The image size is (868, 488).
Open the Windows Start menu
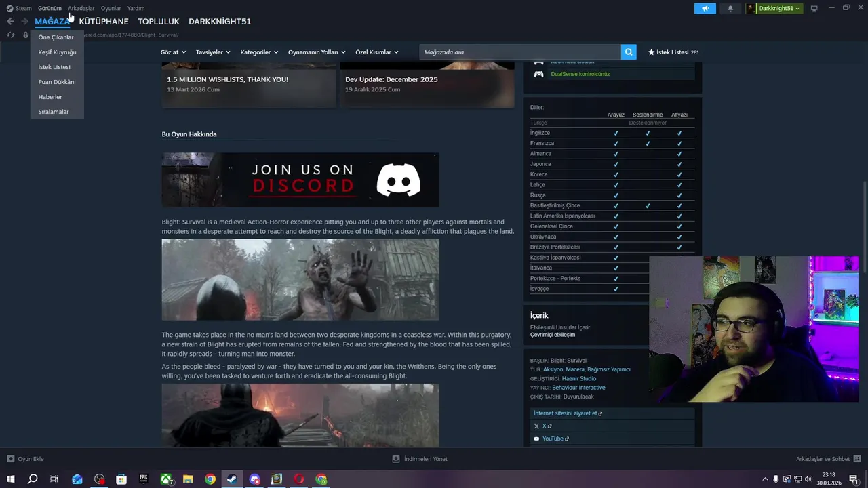tap(10, 479)
